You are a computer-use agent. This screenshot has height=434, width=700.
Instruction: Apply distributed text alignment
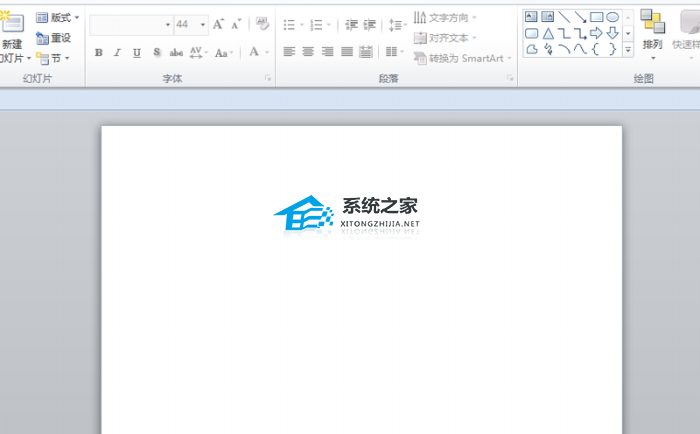(366, 52)
